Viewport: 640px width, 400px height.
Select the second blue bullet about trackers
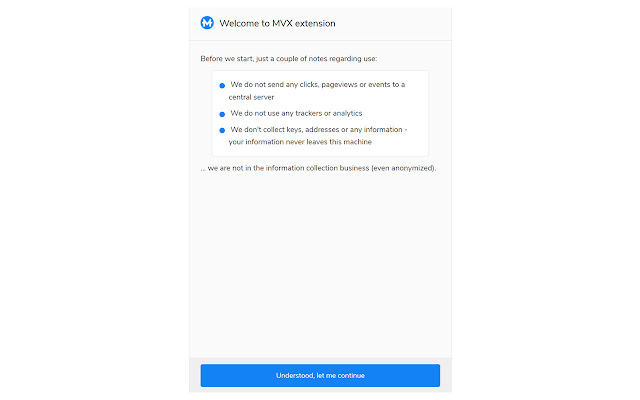click(222, 114)
